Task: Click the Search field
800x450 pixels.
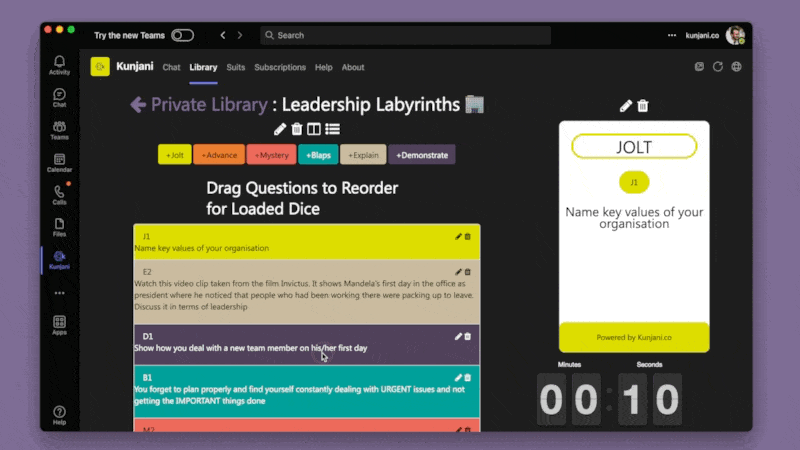Action: click(405, 35)
